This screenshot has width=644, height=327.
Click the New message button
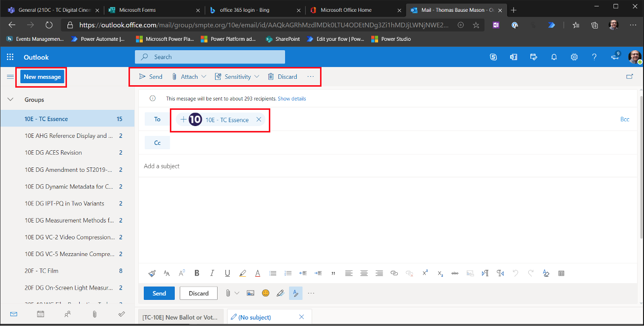click(42, 77)
